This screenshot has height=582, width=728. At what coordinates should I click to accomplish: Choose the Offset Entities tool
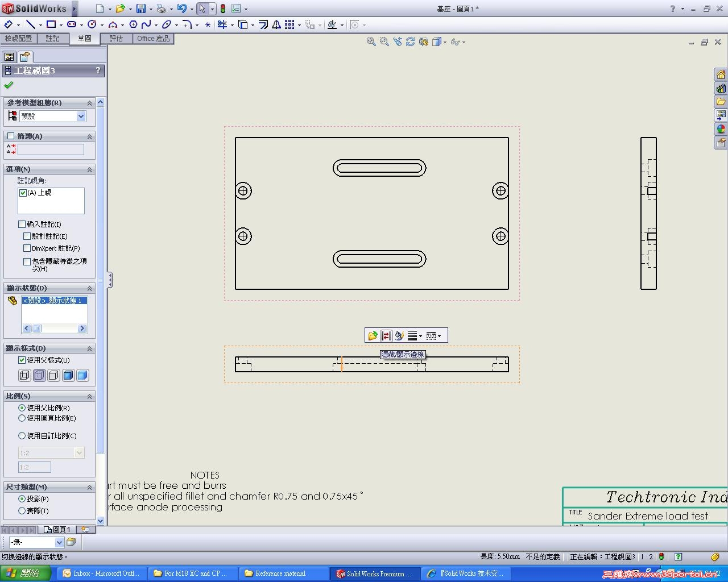coord(263,24)
